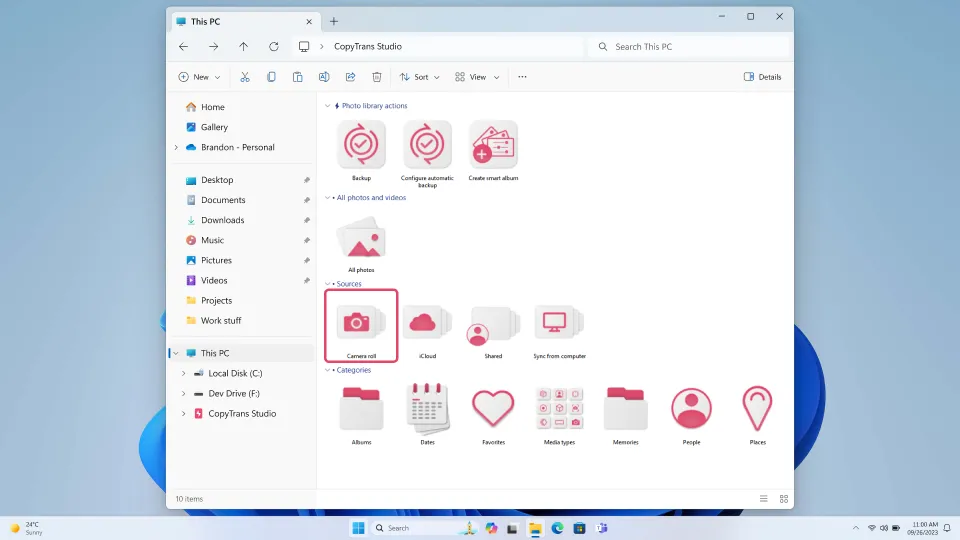Open Configure automatic backup
Viewport: 960px width, 540px height.
427,144
